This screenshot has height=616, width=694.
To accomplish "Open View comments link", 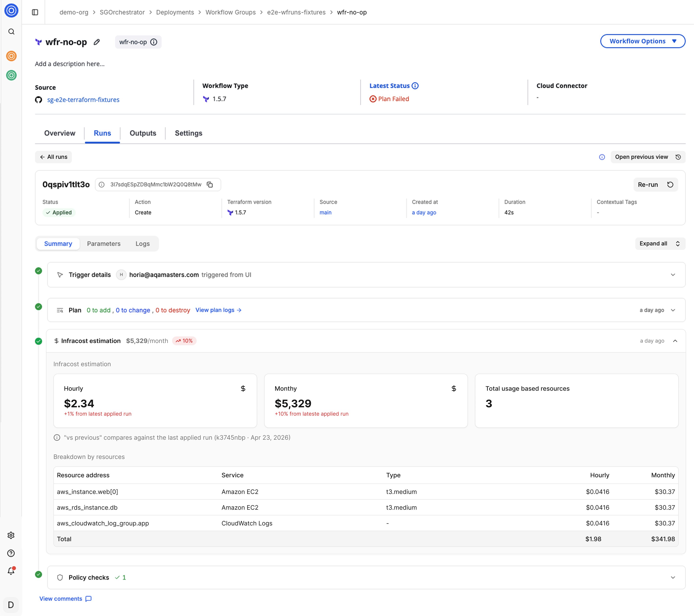I will tap(65, 599).
